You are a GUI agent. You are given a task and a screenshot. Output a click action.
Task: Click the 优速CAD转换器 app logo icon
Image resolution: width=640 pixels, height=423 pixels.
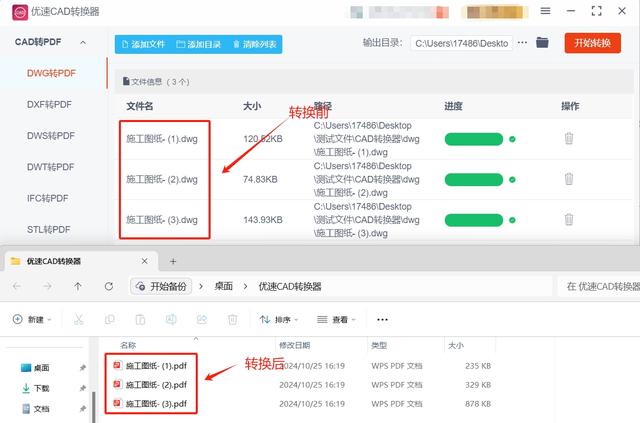(20, 12)
